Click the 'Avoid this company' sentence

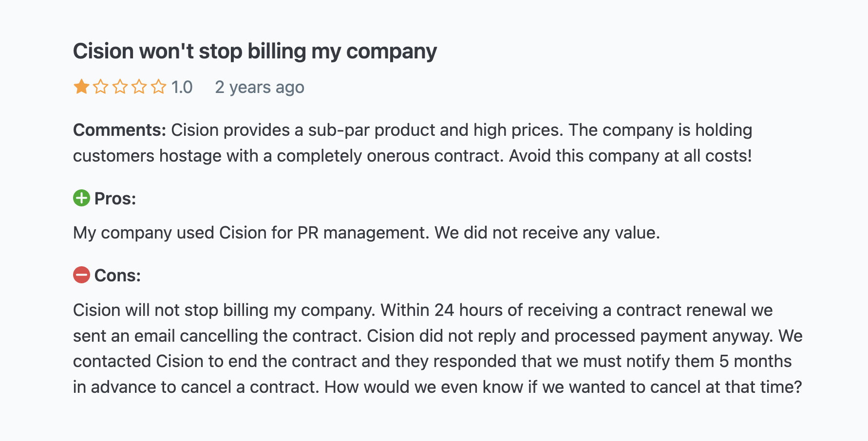point(630,156)
